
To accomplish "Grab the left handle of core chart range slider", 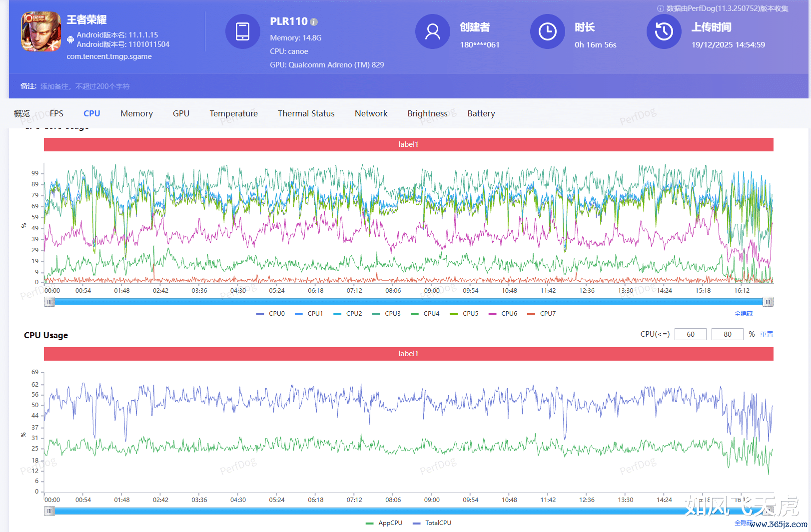I will [49, 302].
